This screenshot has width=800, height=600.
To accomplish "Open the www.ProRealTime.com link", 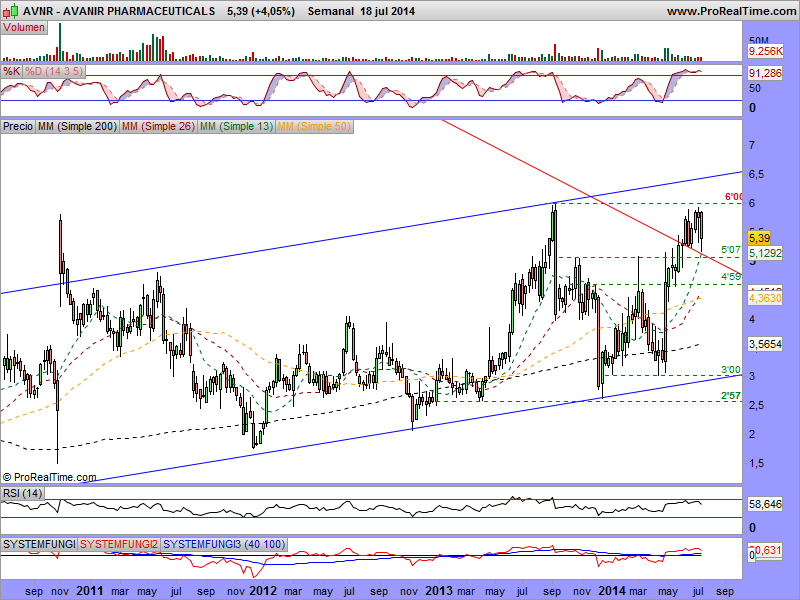I will tap(731, 11).
